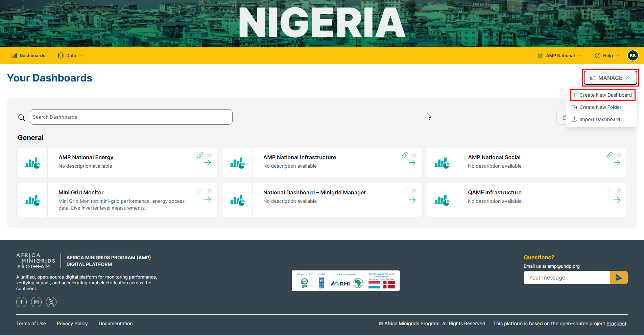
Task: Click the Your message input field
Action: (567, 278)
